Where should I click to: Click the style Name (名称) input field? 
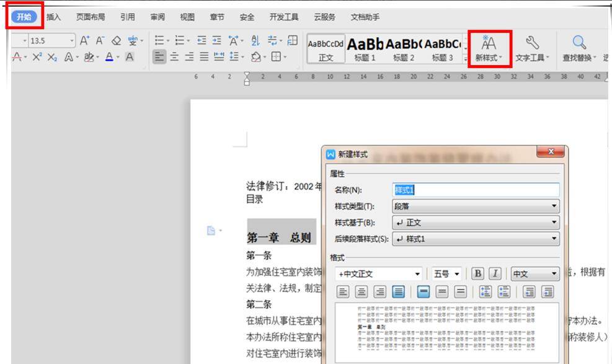click(x=476, y=190)
